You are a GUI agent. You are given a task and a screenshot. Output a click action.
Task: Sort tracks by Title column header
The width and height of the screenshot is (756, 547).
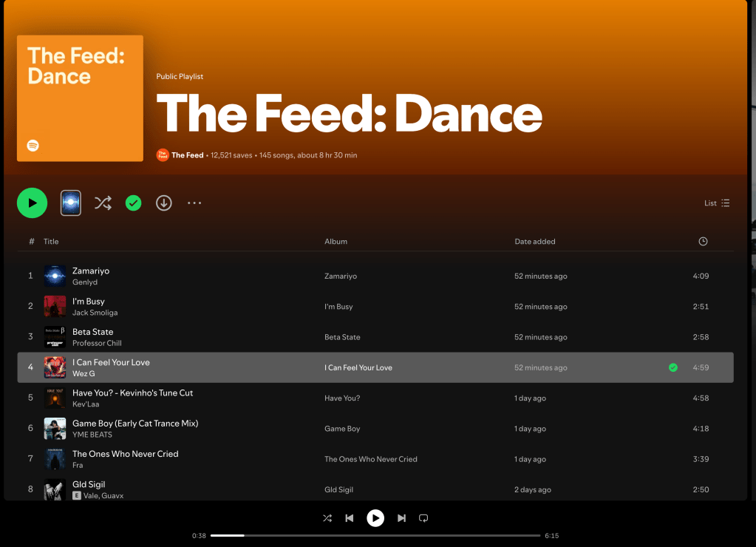coord(51,241)
